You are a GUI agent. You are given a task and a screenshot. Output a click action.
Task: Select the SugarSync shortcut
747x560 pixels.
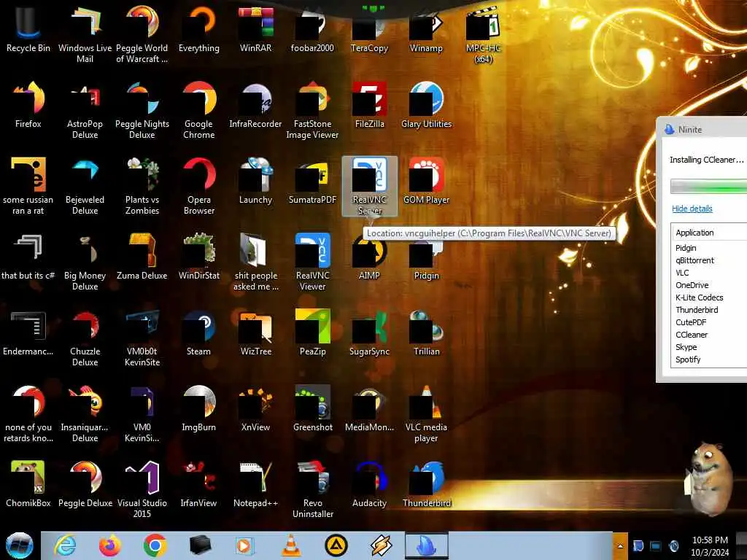point(369,332)
